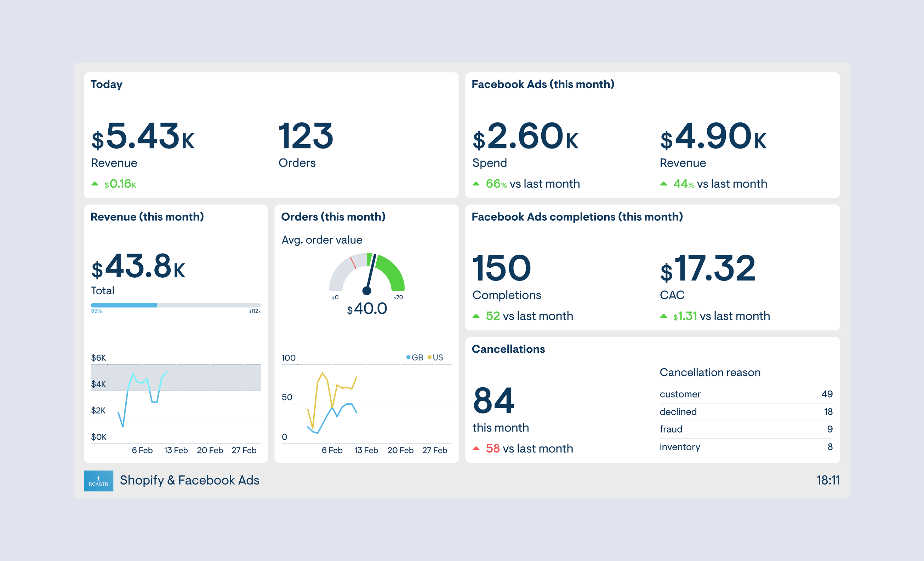Select the declined cancellation reason row
This screenshot has width=924, height=561.
(x=746, y=411)
